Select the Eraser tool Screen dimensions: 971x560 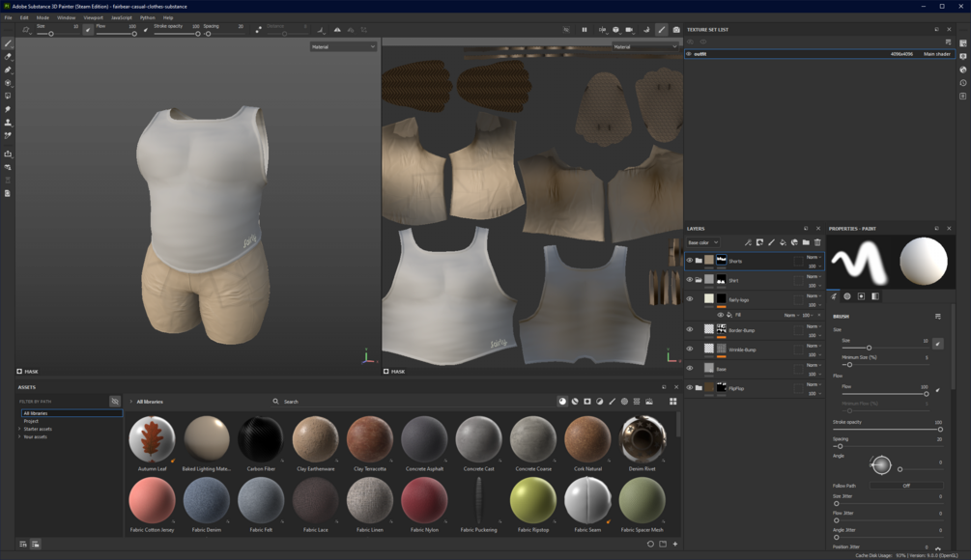tap(8, 56)
